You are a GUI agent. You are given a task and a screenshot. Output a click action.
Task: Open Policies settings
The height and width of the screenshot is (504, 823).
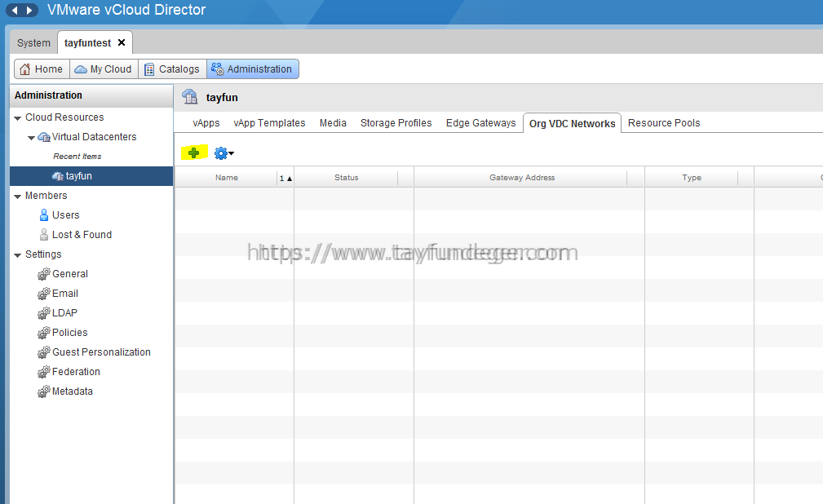coord(70,333)
